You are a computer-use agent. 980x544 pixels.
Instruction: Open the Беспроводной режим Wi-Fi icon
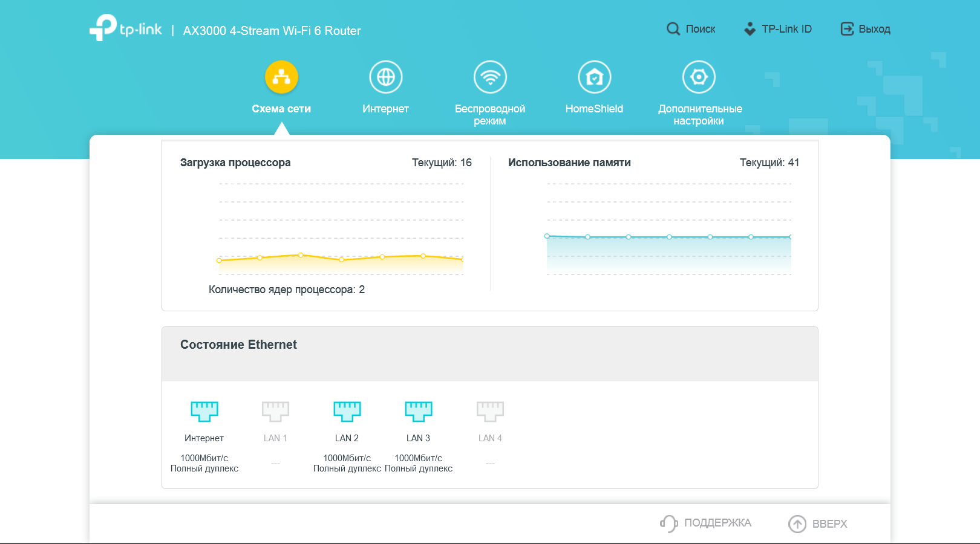(490, 77)
